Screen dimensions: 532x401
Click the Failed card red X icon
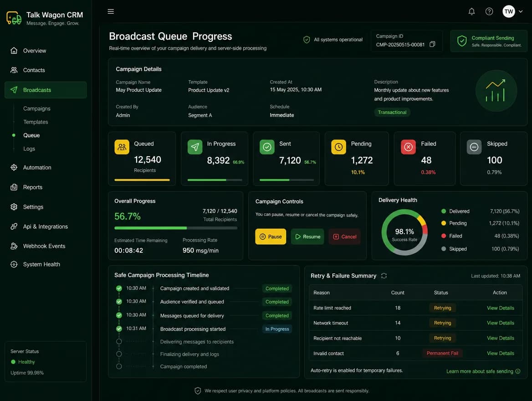pos(408,147)
